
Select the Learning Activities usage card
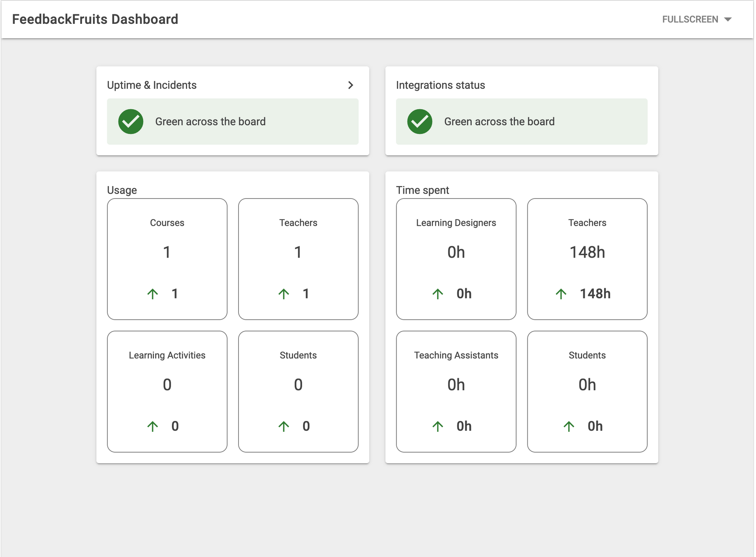(167, 391)
